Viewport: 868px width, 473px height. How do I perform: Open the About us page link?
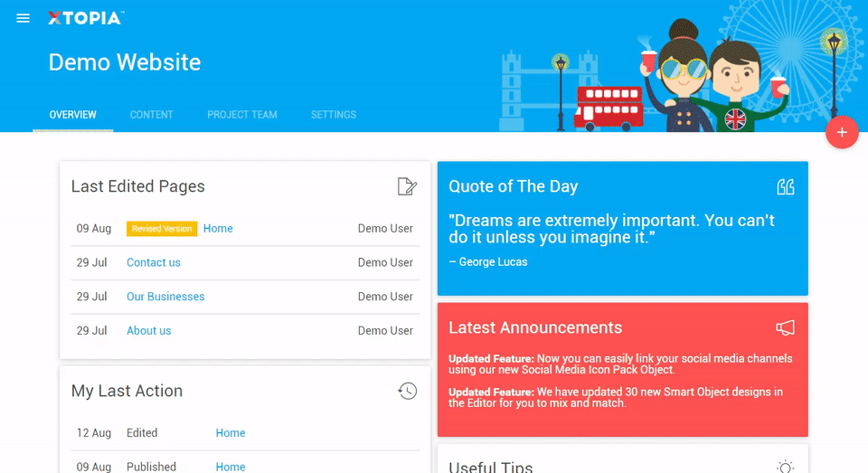click(149, 331)
